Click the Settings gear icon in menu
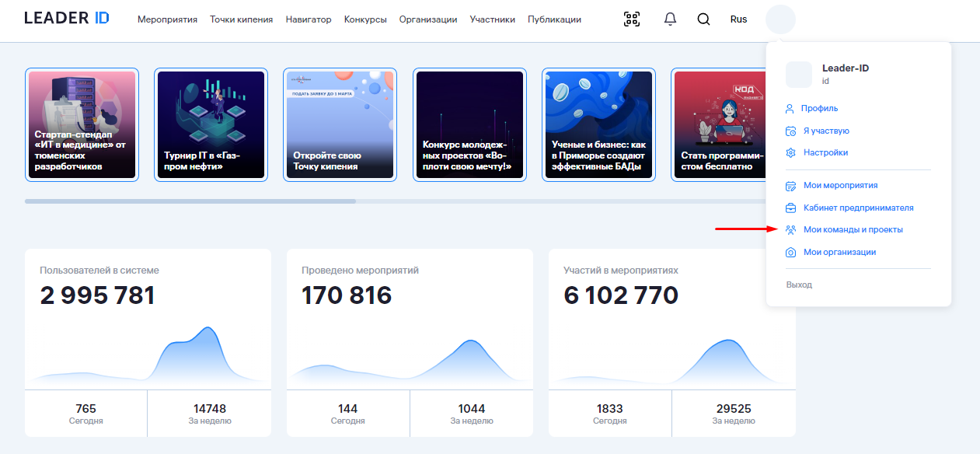 pyautogui.click(x=790, y=153)
